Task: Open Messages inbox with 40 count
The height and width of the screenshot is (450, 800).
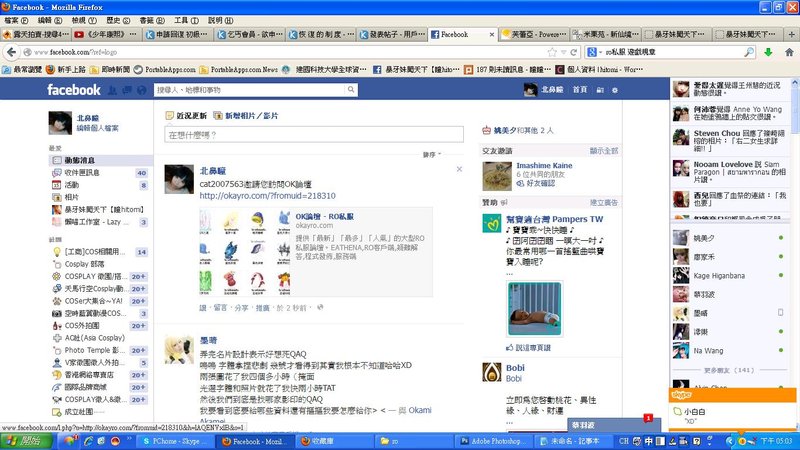Action: pos(99,172)
